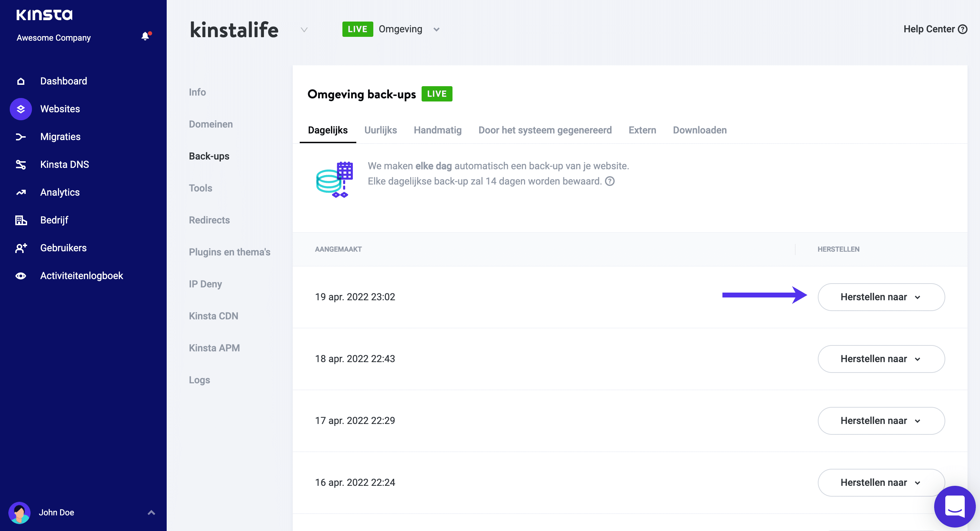The height and width of the screenshot is (531, 980).
Task: Open the Domeinen site section
Action: (211, 124)
